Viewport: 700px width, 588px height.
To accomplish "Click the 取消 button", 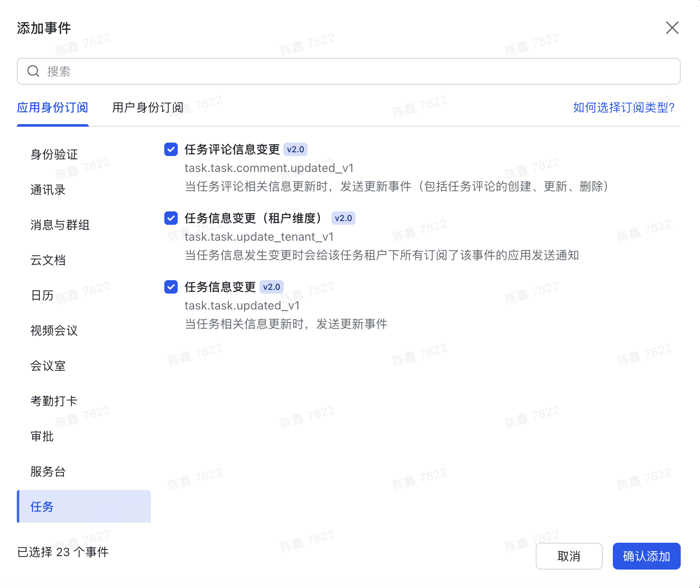I will (x=569, y=556).
